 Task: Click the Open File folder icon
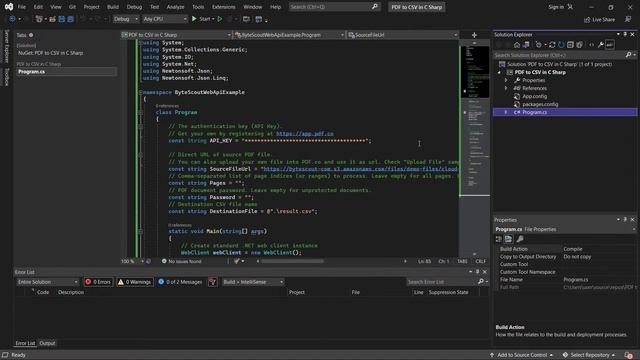coord(52,19)
